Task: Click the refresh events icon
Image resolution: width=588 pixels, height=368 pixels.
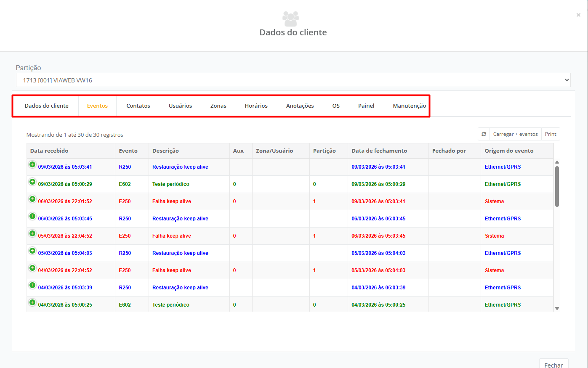Action: point(484,134)
